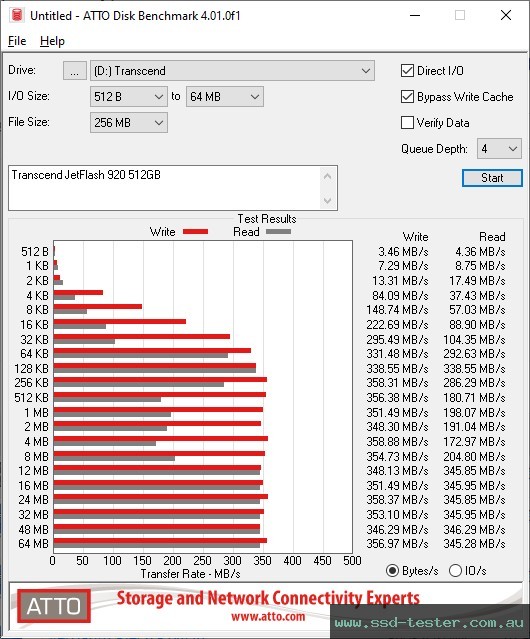Click the Start button
The height and width of the screenshot is (639, 530).
click(492, 178)
